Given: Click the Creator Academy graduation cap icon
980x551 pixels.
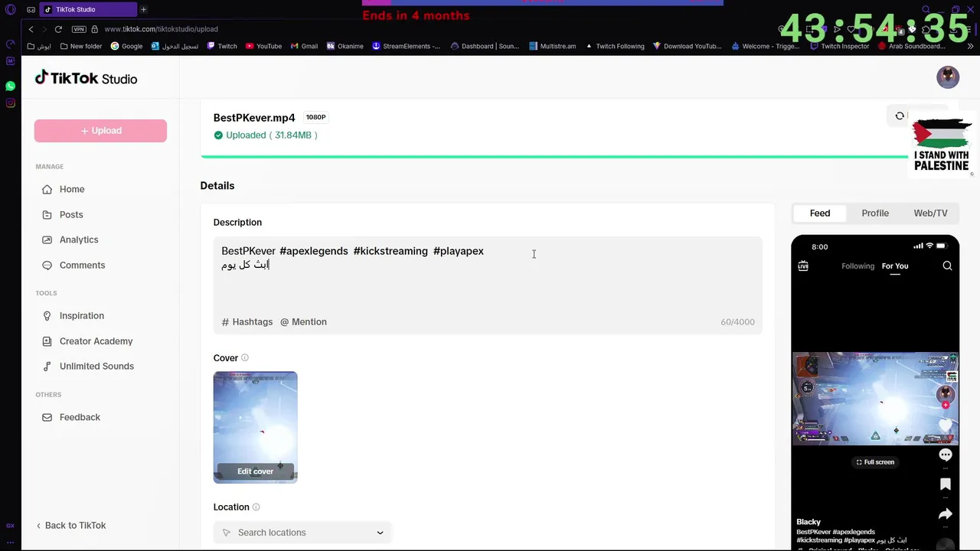Looking at the screenshot, I should 47,341.
